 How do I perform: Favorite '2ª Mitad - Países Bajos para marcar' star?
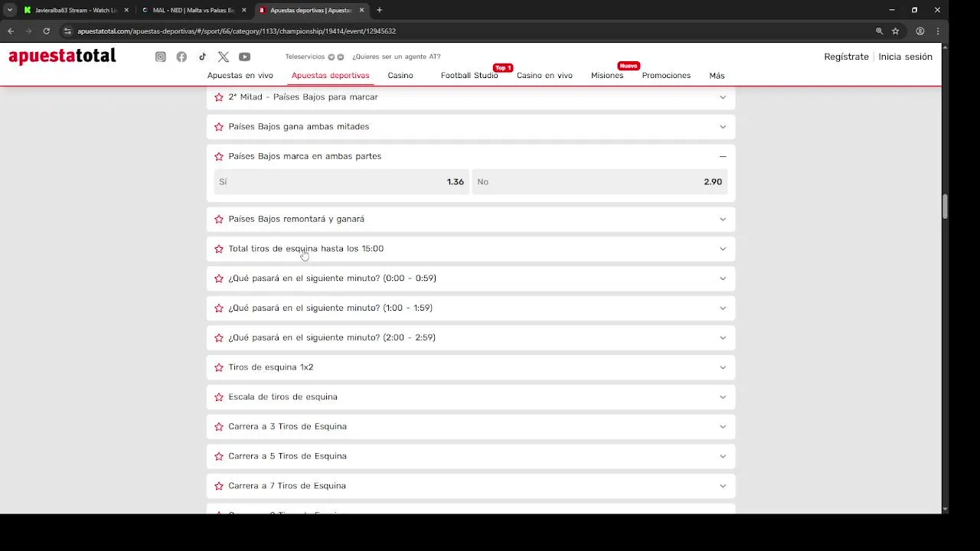[x=219, y=97]
